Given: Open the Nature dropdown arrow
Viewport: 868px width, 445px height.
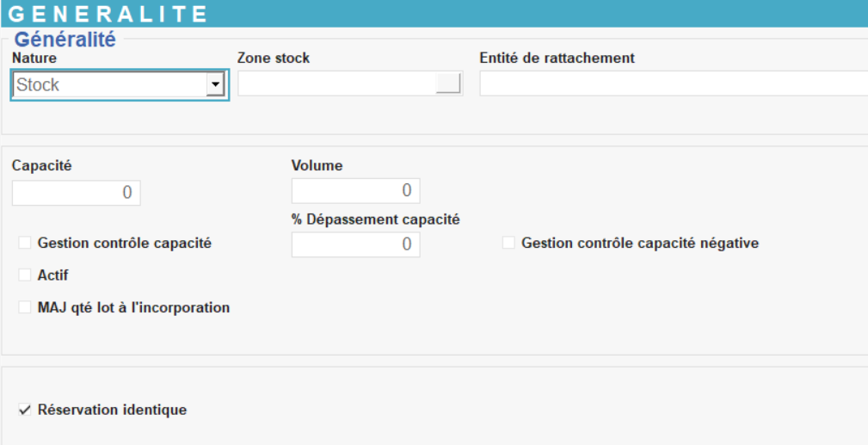Looking at the screenshot, I should 215,84.
